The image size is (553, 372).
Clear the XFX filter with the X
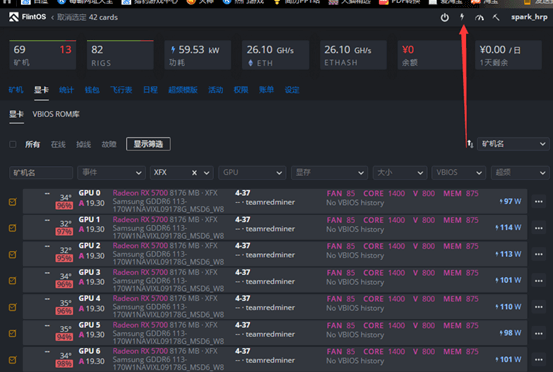pyautogui.click(x=194, y=173)
